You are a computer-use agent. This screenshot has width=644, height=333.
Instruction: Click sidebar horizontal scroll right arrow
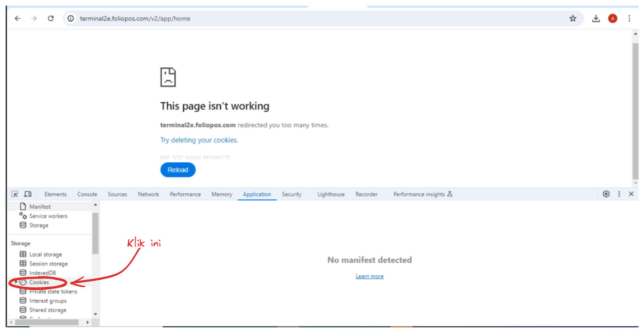pyautogui.click(x=88, y=322)
